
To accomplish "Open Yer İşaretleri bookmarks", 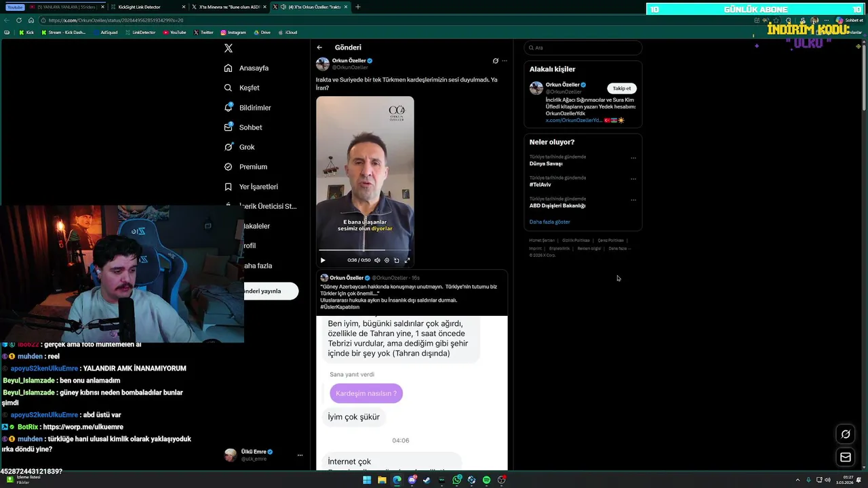I will pos(251,186).
